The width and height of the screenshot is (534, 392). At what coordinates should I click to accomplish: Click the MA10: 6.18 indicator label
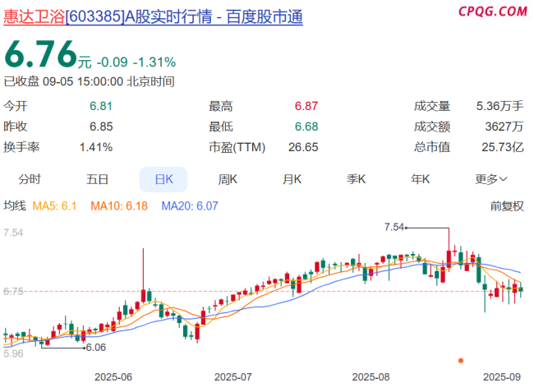(119, 206)
